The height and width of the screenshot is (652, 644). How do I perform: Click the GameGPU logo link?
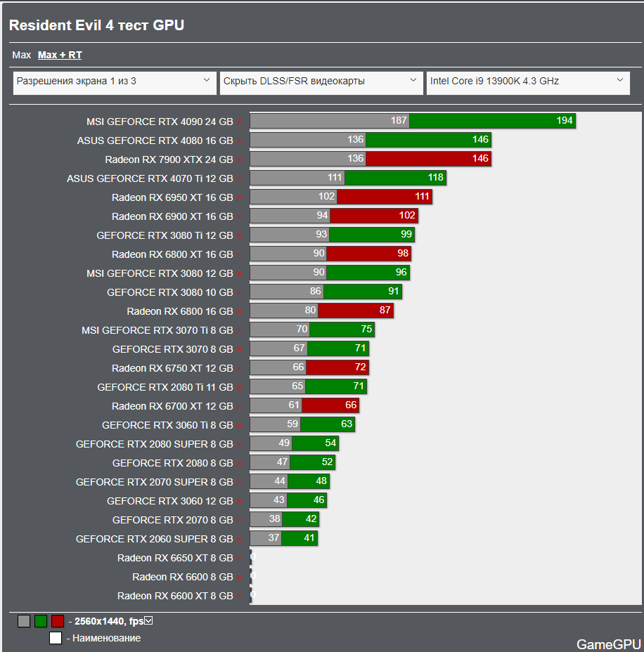click(x=609, y=644)
